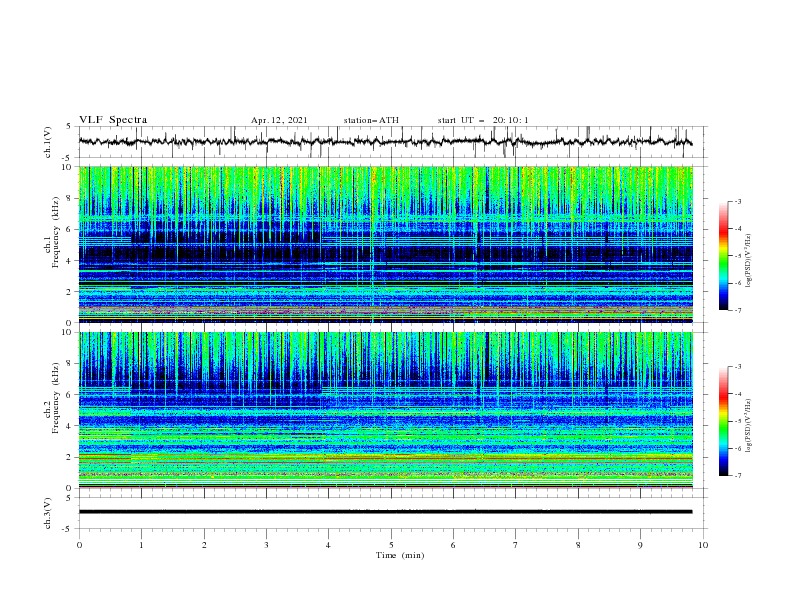Click the "10" tick on the time axis
The image size is (792, 612).
click(x=703, y=545)
